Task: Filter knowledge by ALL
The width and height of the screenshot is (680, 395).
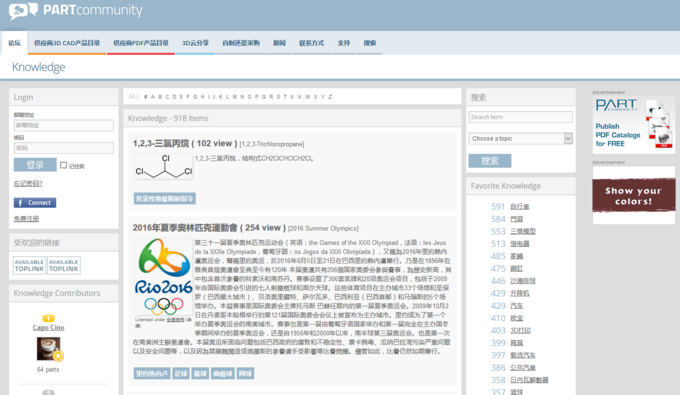Action: click(134, 97)
